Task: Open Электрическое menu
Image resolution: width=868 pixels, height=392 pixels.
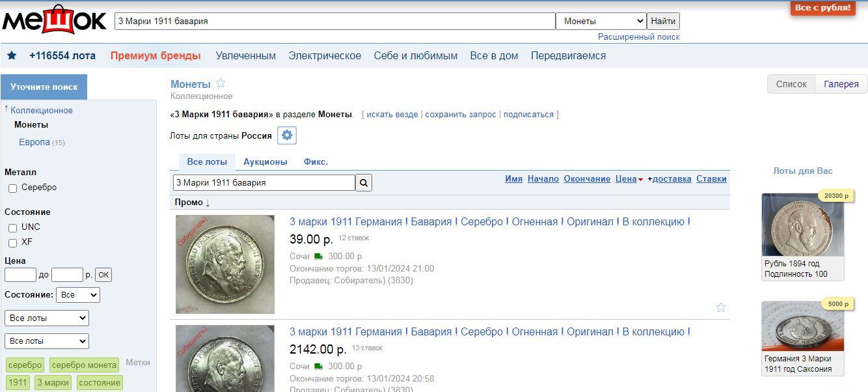Action: 325,56
